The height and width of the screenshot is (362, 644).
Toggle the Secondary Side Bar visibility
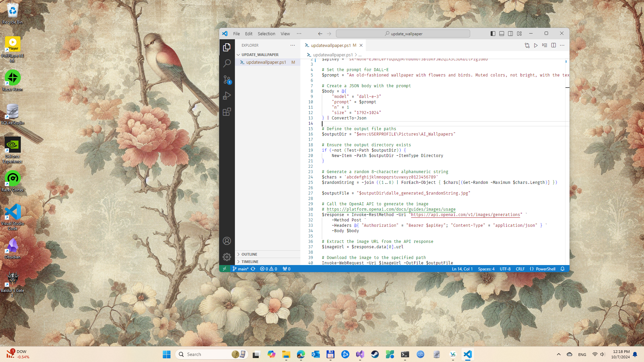(x=510, y=34)
